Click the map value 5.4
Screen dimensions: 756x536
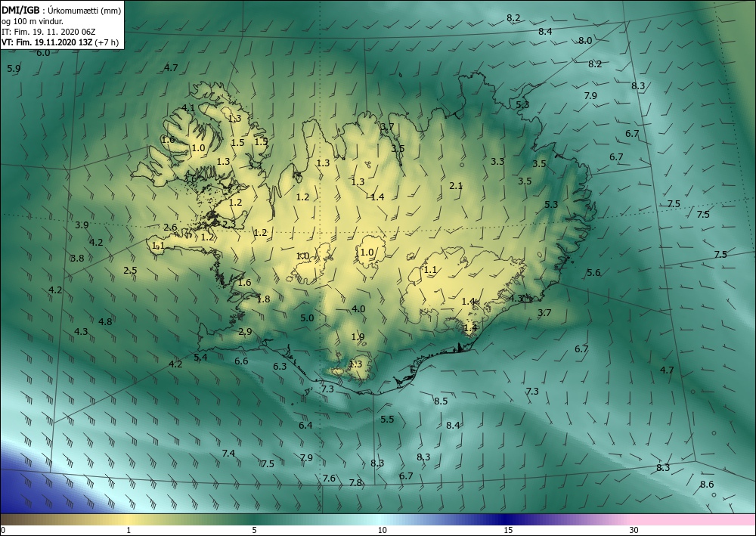pos(200,357)
